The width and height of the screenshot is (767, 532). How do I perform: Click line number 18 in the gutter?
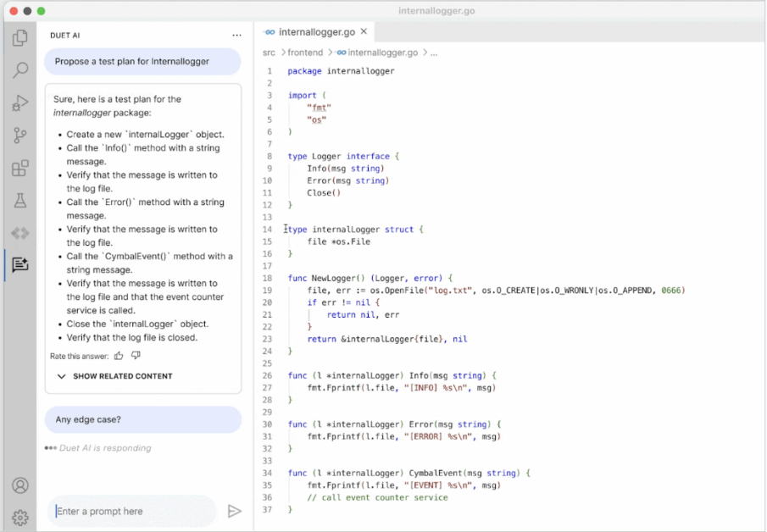click(267, 278)
